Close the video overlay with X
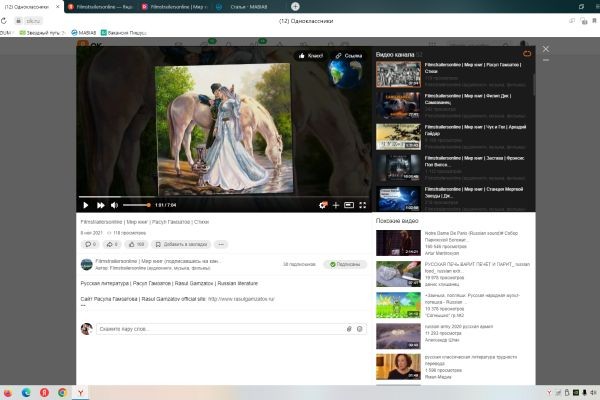Viewport: 600px width, 400px height. (546, 49)
